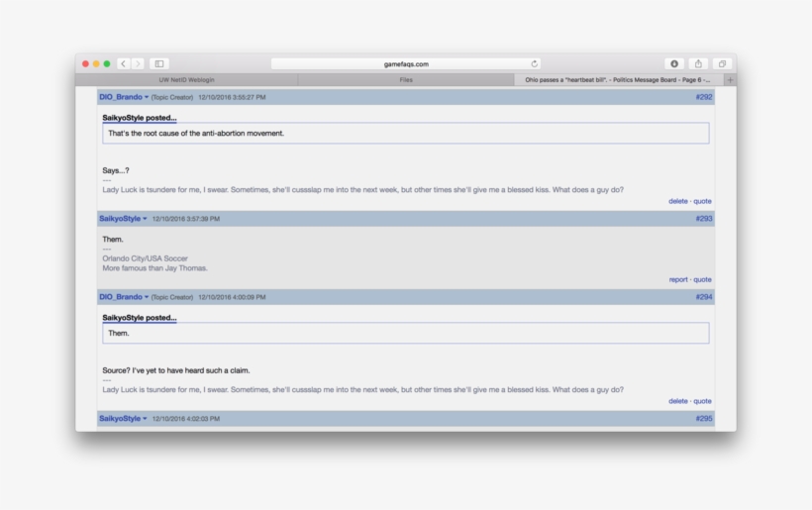
Task: Reload the gamefaqs.com page
Action: [534, 63]
